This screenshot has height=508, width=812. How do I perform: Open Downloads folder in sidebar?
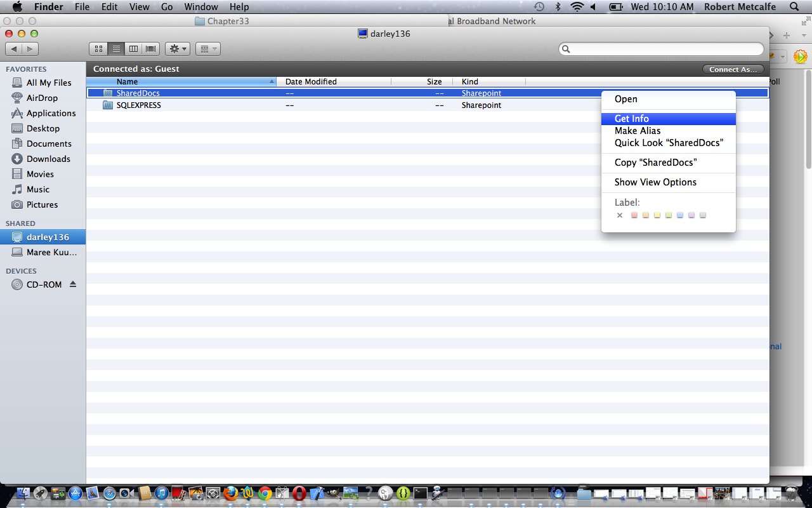tap(48, 159)
